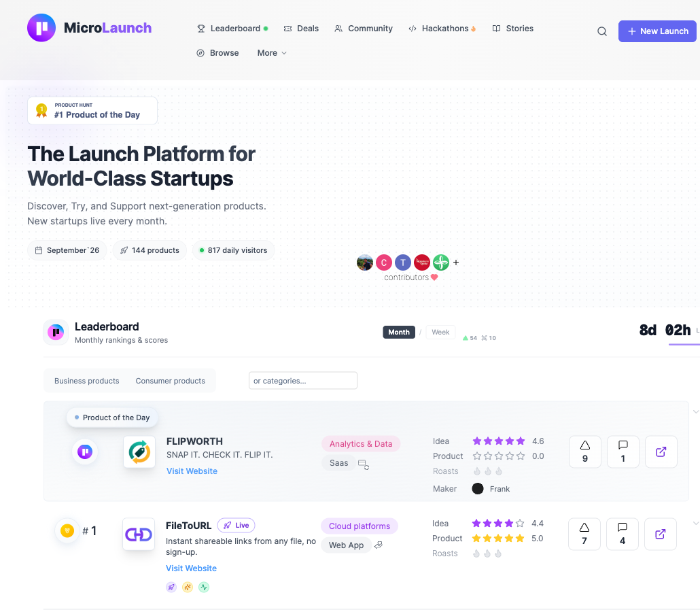This screenshot has width=700, height=612.
Task: Open FileToURL external link icon
Action: [661, 534]
